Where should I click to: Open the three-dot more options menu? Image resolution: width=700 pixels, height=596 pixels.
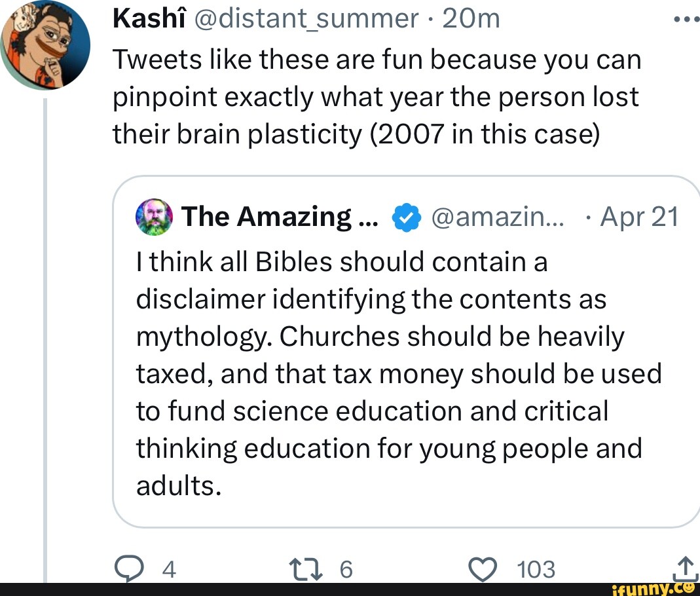click(x=686, y=18)
